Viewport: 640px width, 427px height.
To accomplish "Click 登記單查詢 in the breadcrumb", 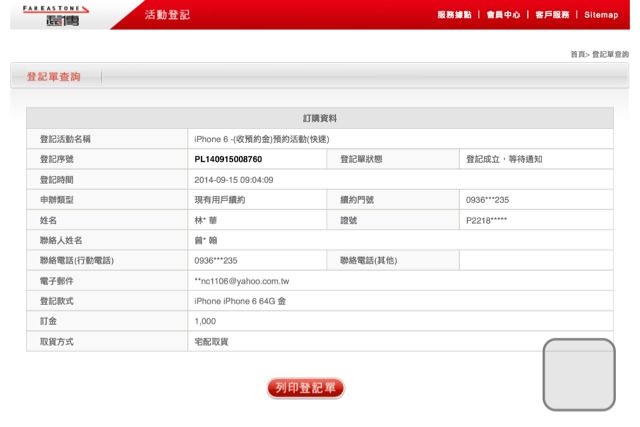I will tap(610, 54).
